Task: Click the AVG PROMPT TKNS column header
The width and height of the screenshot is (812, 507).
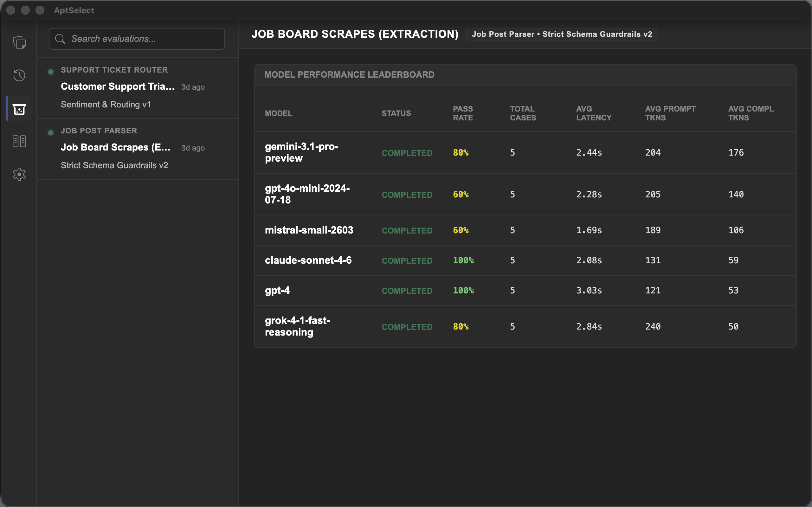Action: tap(670, 113)
